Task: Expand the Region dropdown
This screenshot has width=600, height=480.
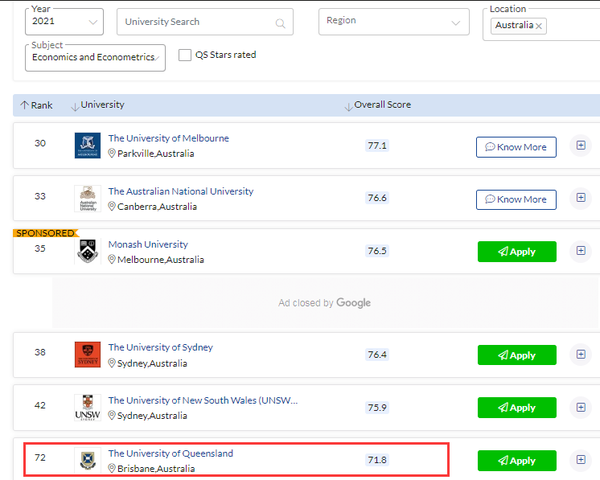Action: pos(394,22)
